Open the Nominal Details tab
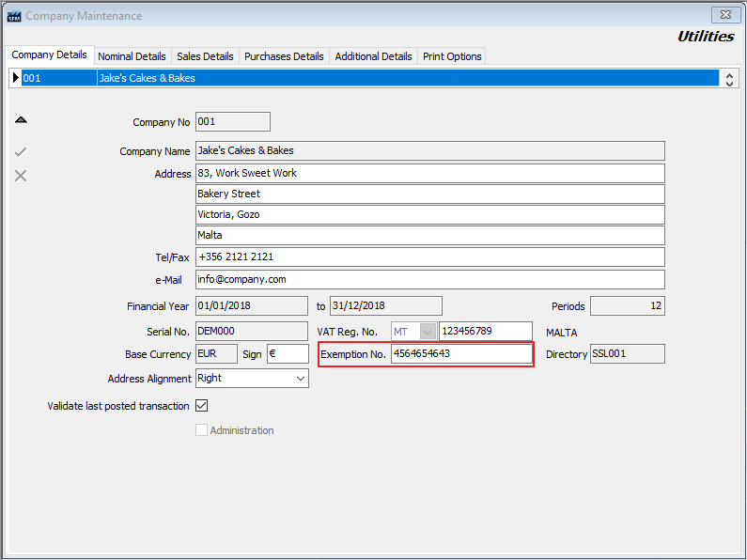The height and width of the screenshot is (560, 747). (132, 56)
